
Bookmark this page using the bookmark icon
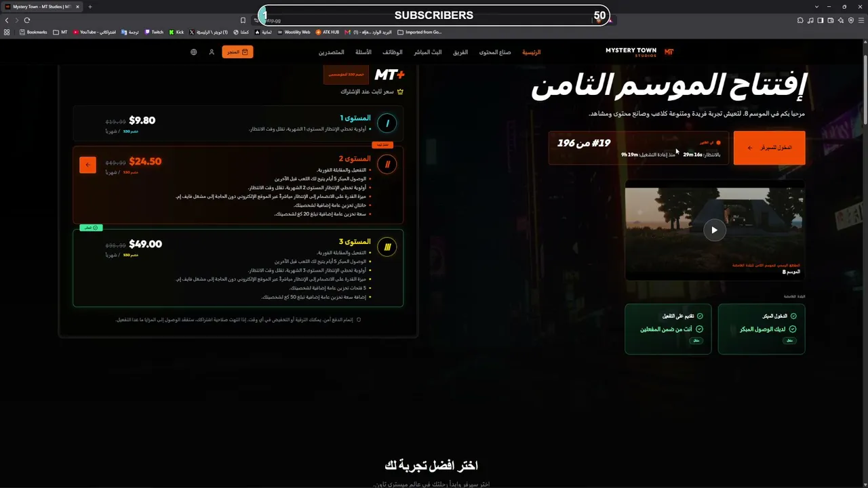click(243, 20)
